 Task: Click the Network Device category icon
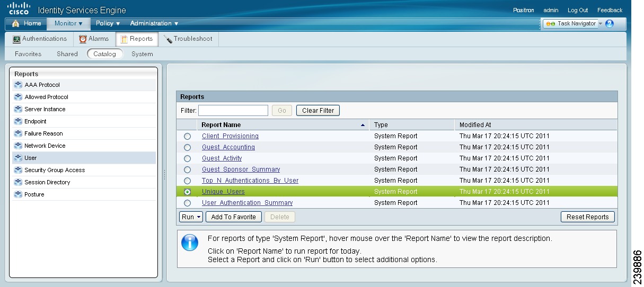[18, 146]
